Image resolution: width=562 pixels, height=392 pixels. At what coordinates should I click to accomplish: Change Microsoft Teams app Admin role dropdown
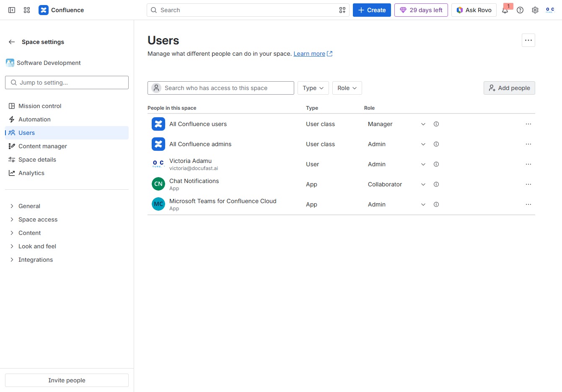pos(396,204)
